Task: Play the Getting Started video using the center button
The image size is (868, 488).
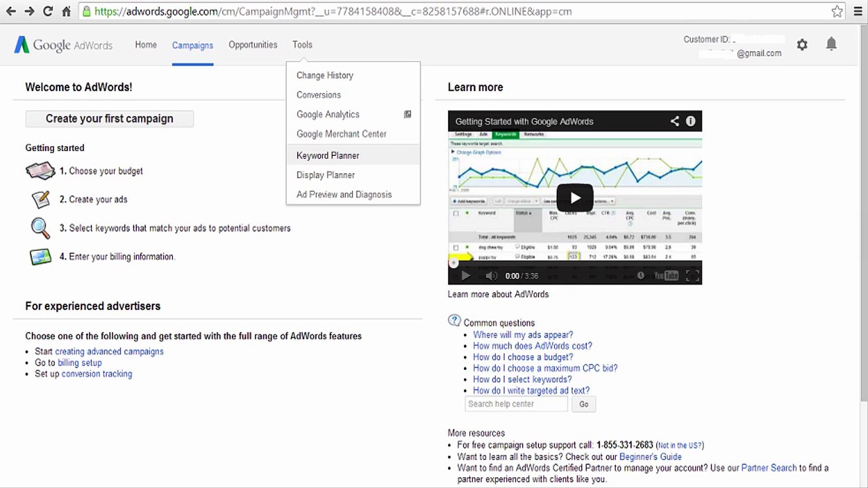Action: (x=574, y=198)
